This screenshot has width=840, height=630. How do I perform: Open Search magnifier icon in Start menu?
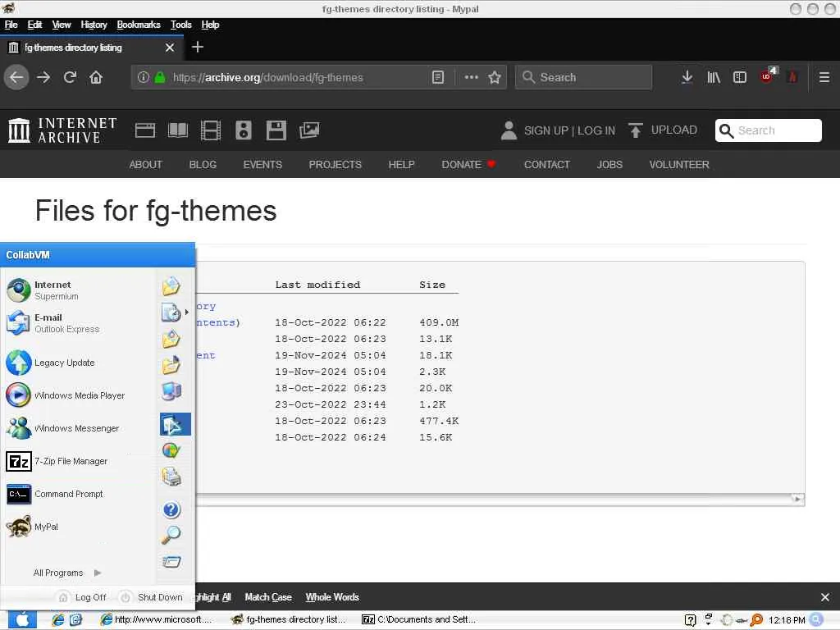171,535
